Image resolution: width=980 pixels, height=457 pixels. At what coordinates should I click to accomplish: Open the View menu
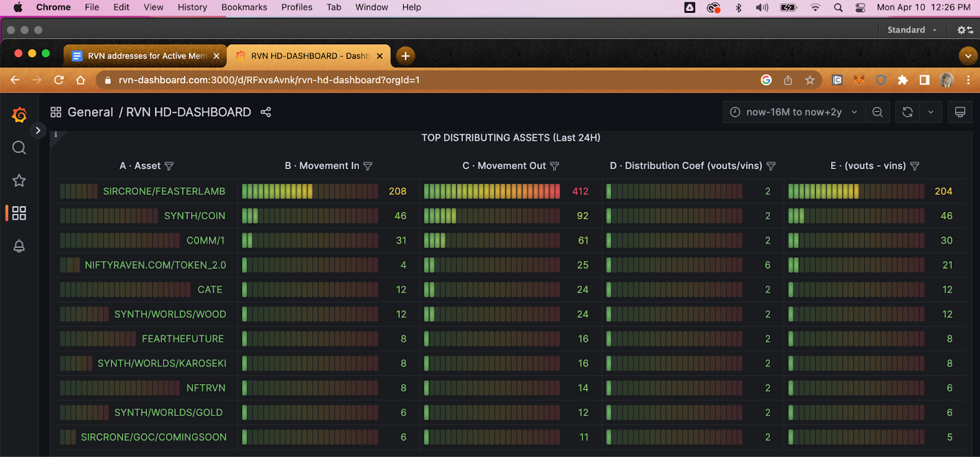pyautogui.click(x=154, y=7)
